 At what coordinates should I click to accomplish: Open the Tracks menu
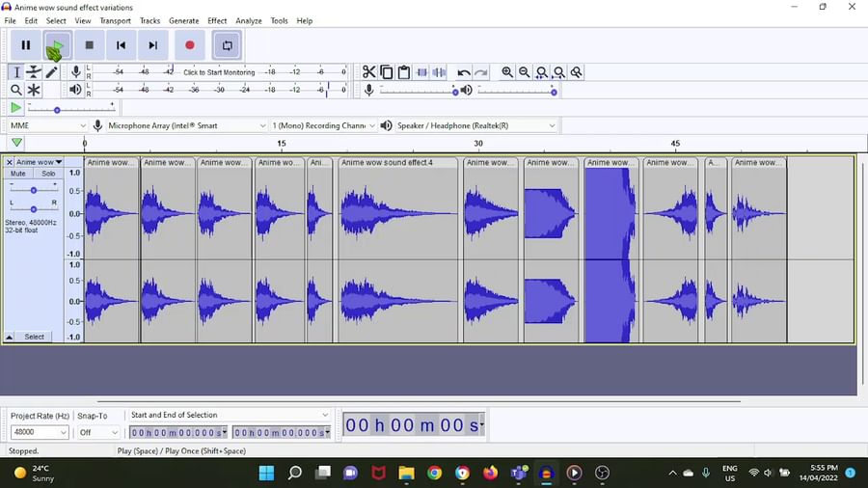[149, 20]
